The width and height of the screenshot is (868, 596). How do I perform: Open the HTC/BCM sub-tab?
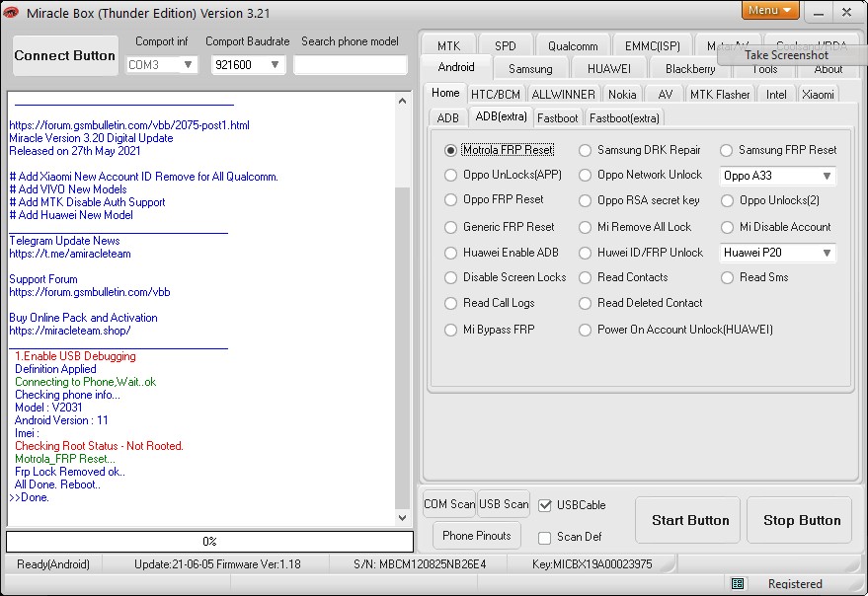pos(496,95)
